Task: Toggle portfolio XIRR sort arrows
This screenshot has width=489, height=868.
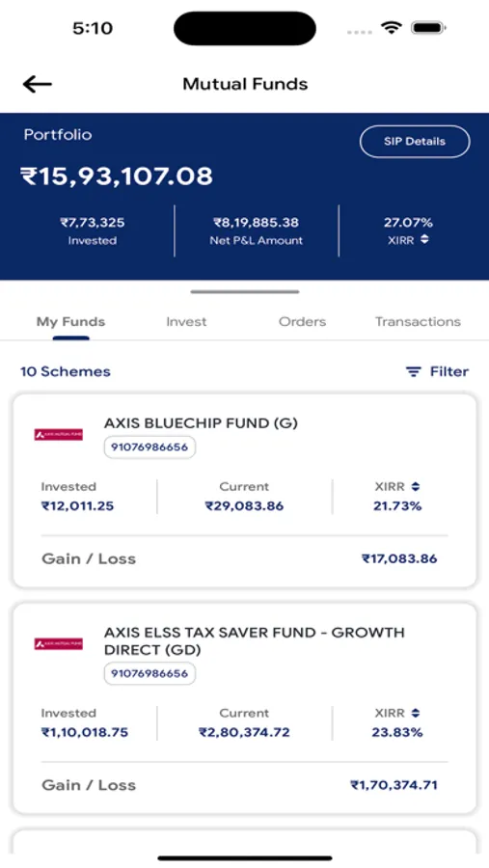Action: (424, 240)
